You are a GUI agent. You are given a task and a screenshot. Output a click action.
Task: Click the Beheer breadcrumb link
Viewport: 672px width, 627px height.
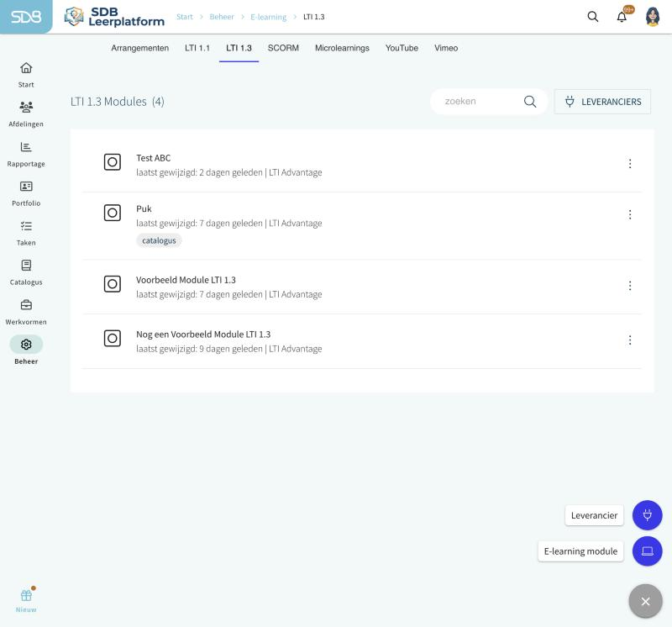click(x=222, y=17)
